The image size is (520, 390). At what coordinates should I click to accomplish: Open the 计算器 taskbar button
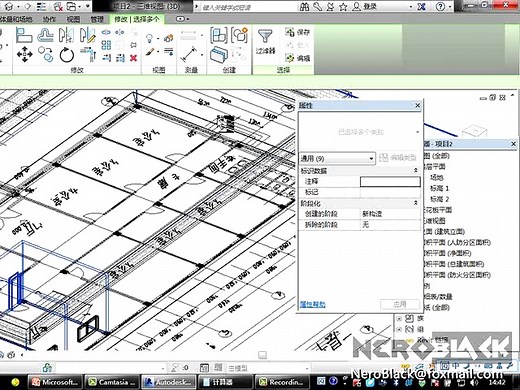tap(225, 382)
